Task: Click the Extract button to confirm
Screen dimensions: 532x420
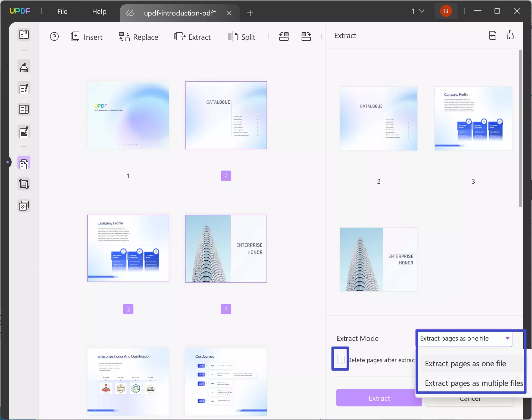Action: [379, 398]
